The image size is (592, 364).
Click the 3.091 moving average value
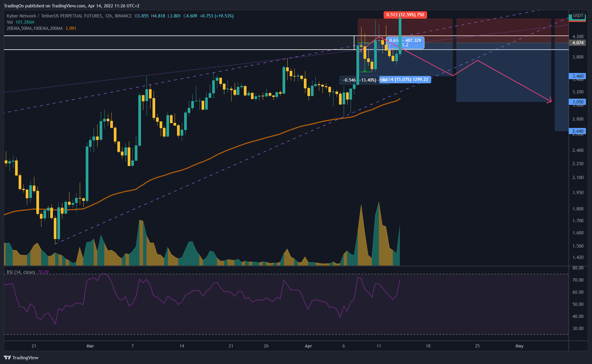tap(71, 28)
